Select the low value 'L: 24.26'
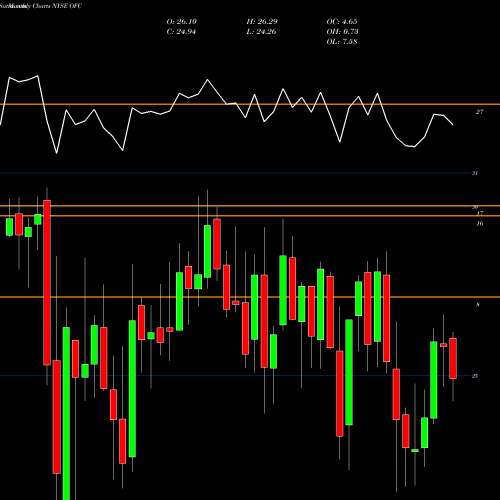Viewport: 500px width, 500px height. pos(261,32)
